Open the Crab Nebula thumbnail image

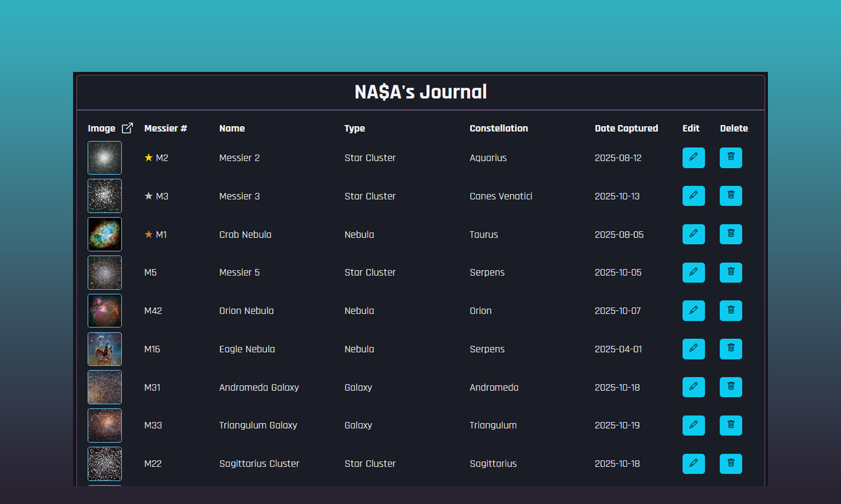tap(105, 234)
